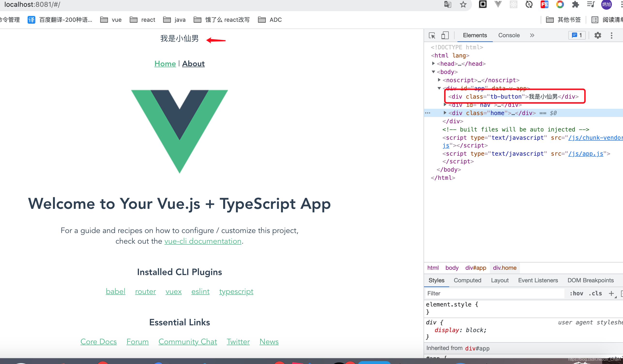Open the console messages badge showing 1
623x364 pixels.
[577, 36]
